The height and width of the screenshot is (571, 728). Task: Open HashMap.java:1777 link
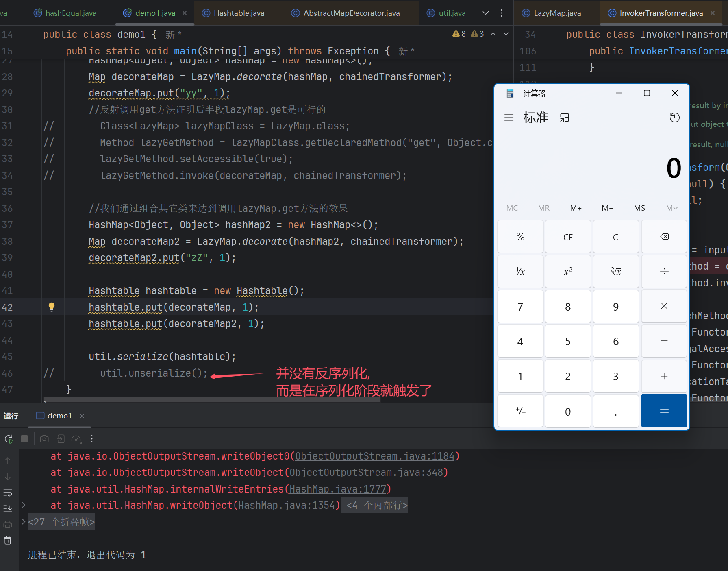tap(337, 489)
